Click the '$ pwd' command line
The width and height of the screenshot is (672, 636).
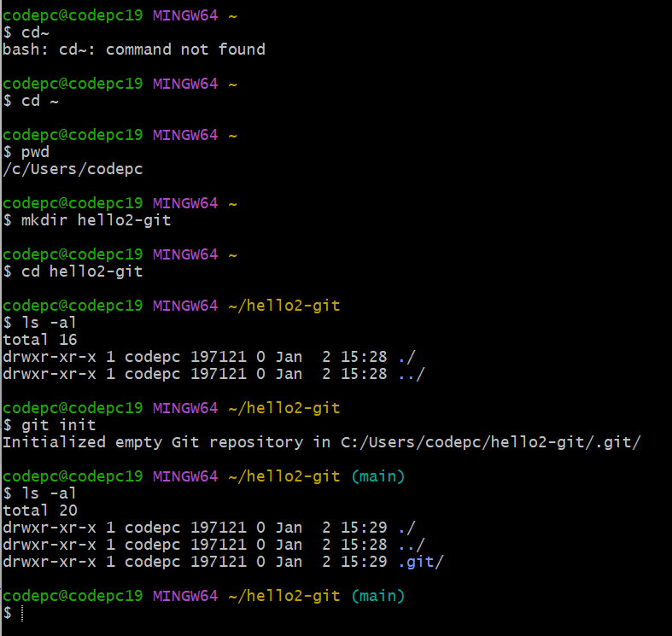coord(26,152)
